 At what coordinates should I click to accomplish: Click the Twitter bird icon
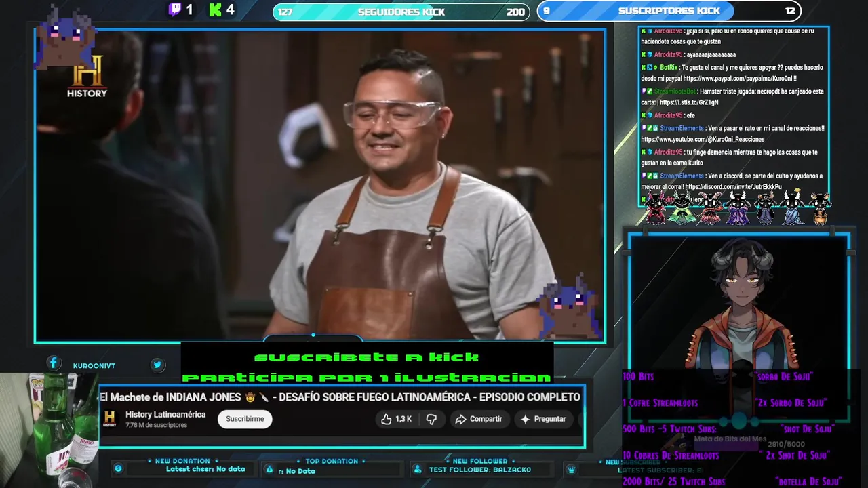[157, 365]
